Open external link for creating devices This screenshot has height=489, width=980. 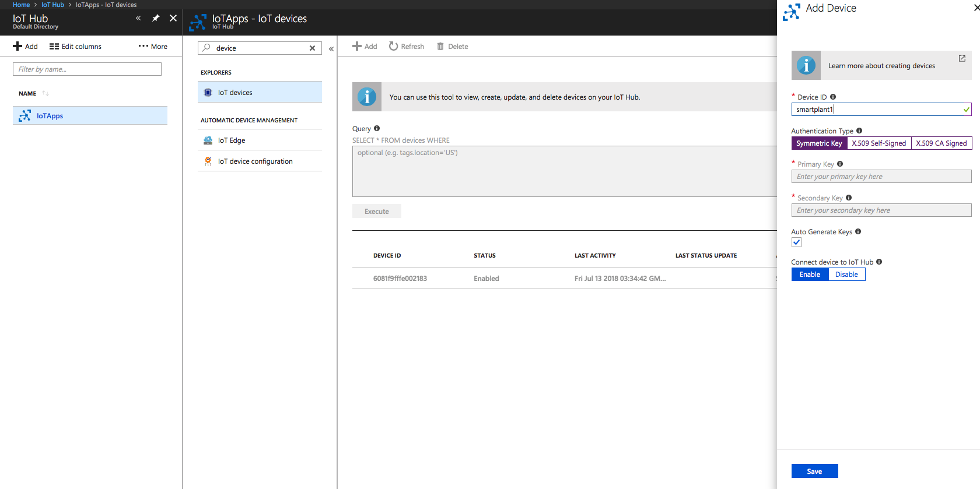[x=962, y=58]
